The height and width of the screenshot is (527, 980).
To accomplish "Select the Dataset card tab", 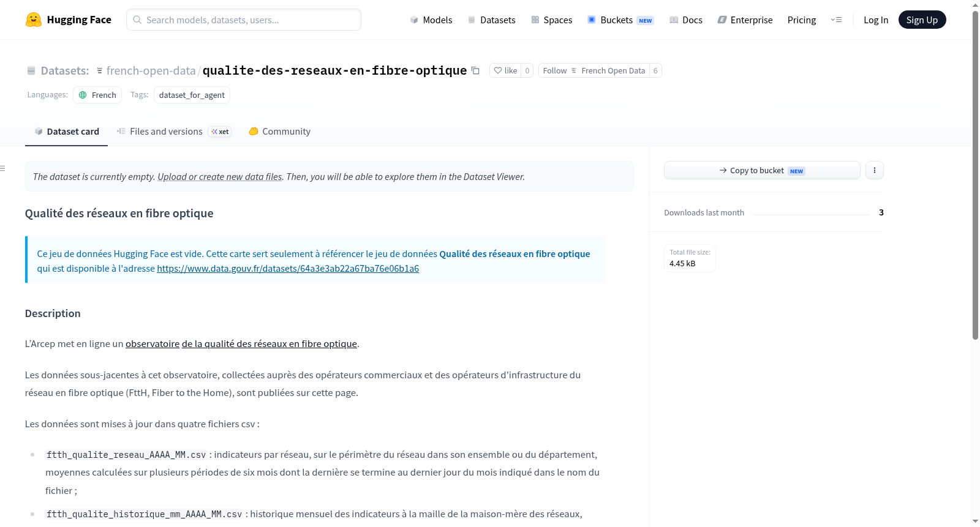I will (67, 131).
